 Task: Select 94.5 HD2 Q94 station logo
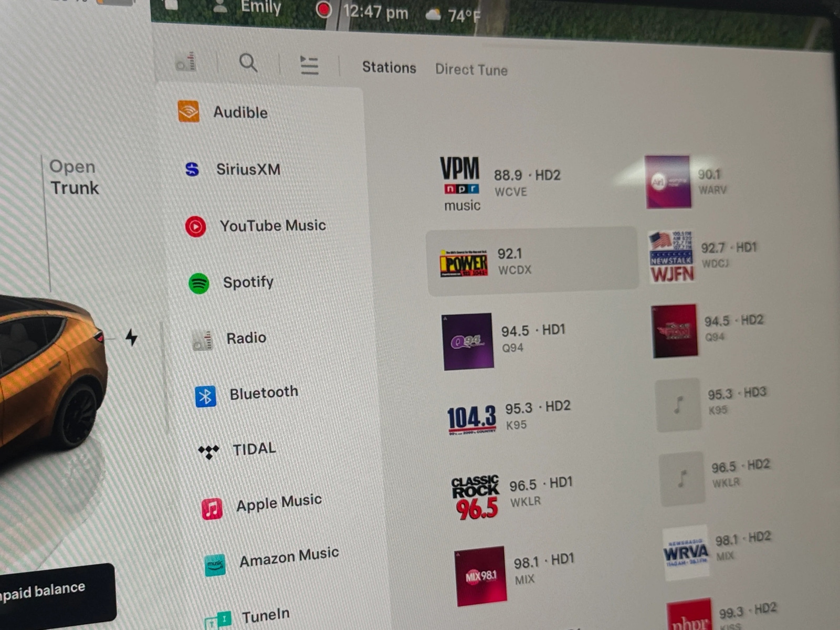(x=675, y=331)
